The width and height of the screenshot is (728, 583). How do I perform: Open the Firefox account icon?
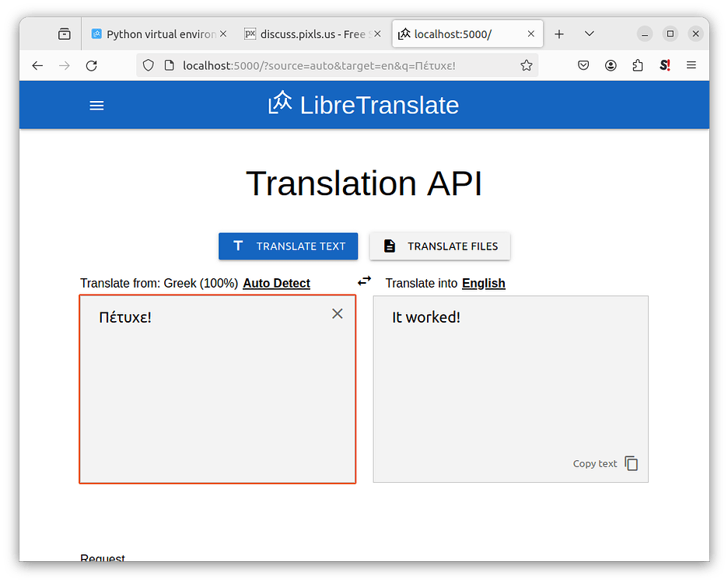pyautogui.click(x=611, y=65)
